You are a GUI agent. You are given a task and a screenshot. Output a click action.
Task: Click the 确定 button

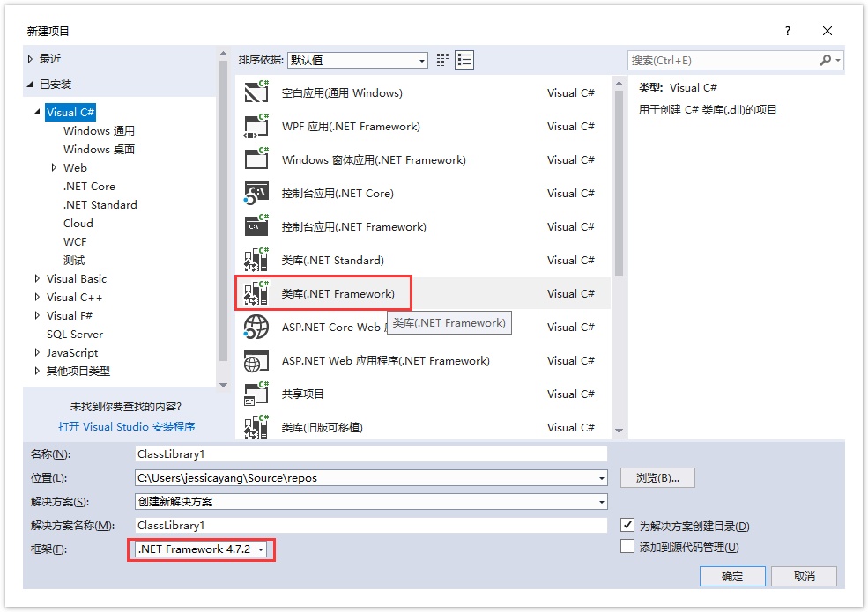tap(731, 576)
